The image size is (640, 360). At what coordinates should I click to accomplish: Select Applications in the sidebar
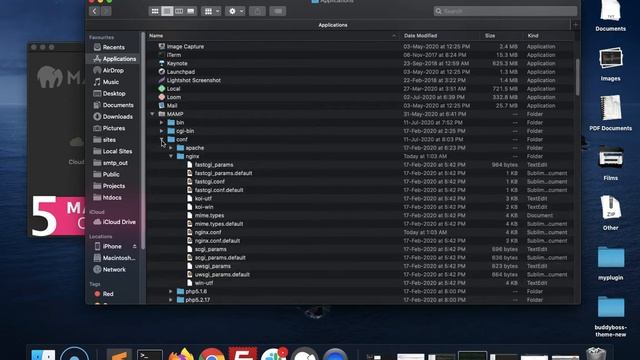click(114, 59)
